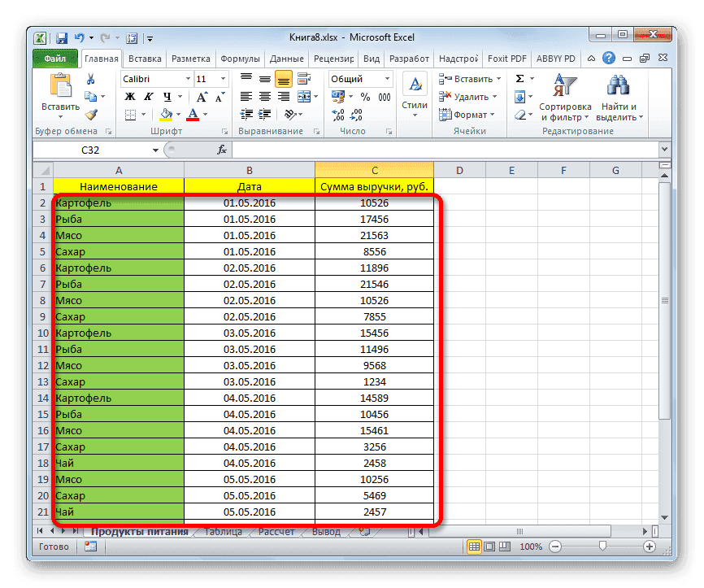Open the Файл menu
Screen dimensions: 704x588
(56, 58)
